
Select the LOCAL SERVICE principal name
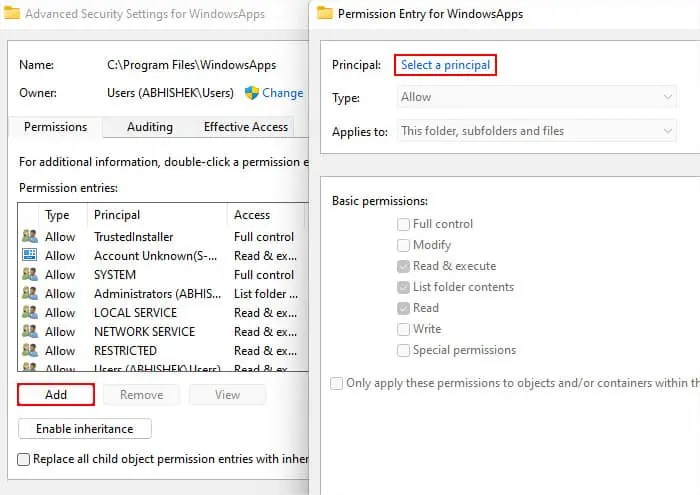[135, 312]
